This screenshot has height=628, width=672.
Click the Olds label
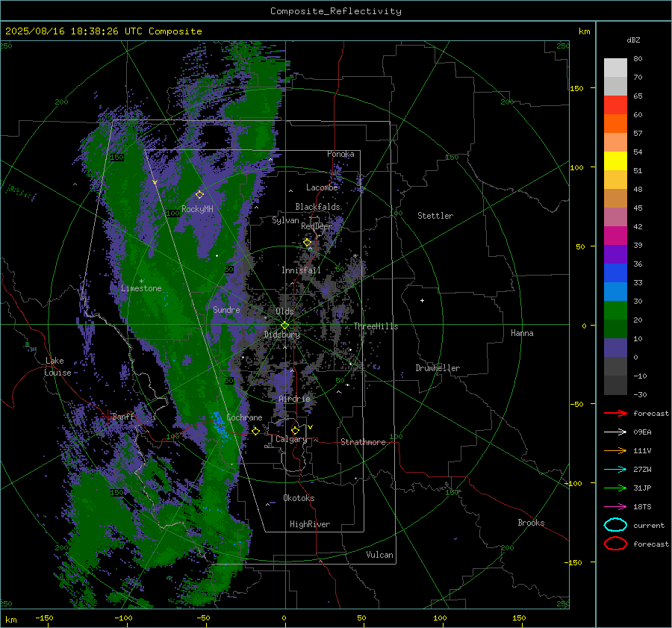pyautogui.click(x=284, y=311)
